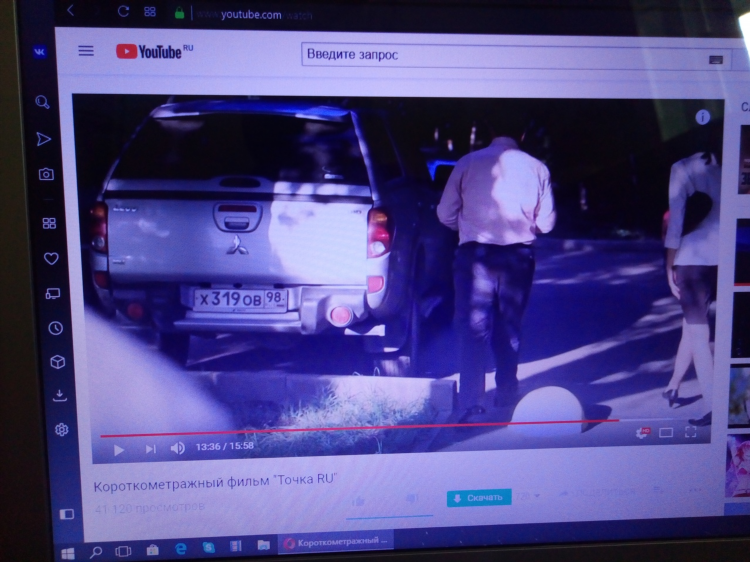
Task: Click the youtube.com address bar
Action: [x=254, y=15]
